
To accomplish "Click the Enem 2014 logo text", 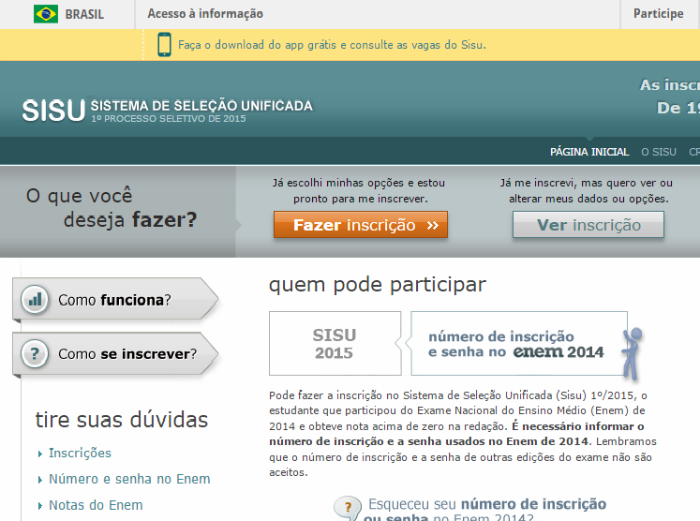I will click(x=559, y=352).
